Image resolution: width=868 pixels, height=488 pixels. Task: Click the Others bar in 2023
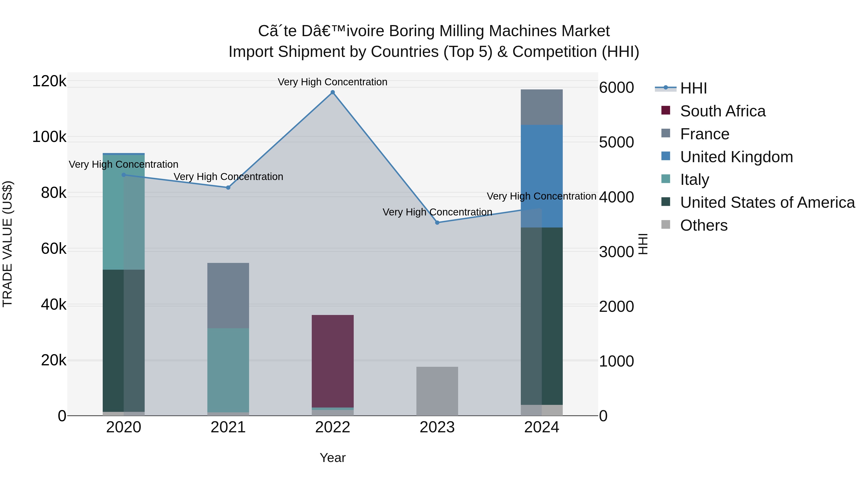pos(437,391)
